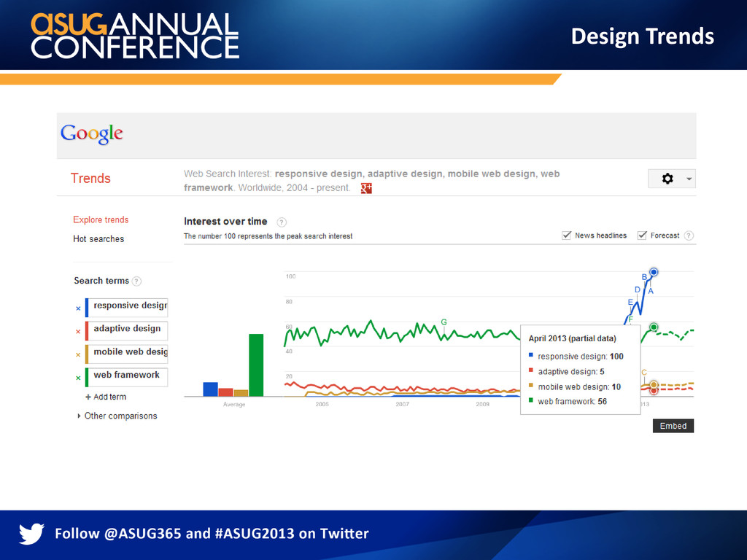Screen dimensions: 747x560
Task: Expand Other comparisons
Action: coord(117,416)
